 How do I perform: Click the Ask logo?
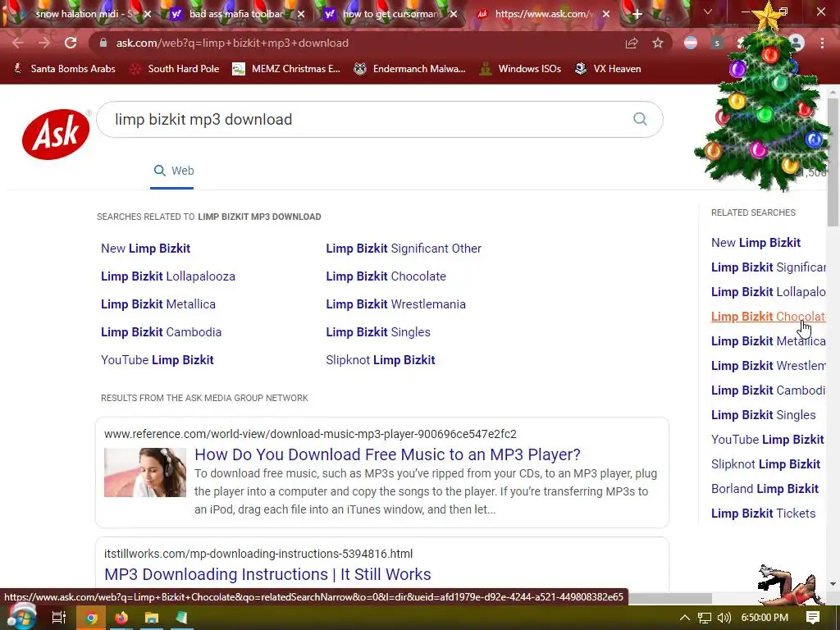tap(56, 134)
